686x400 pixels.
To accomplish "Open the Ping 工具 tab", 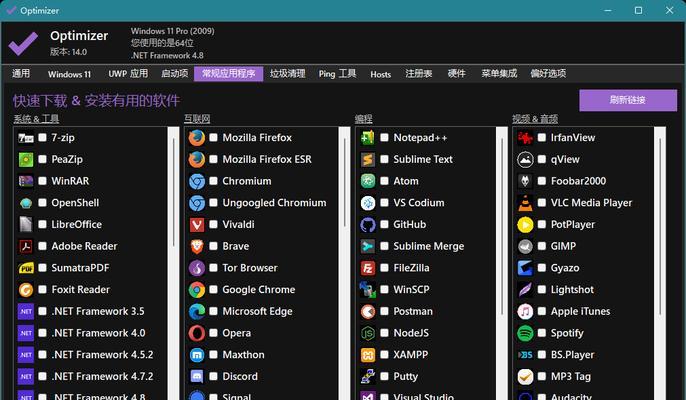I will (x=337, y=74).
